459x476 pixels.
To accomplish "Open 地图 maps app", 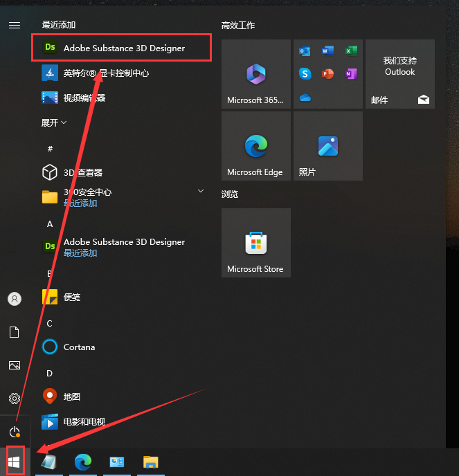I will click(121, 396).
